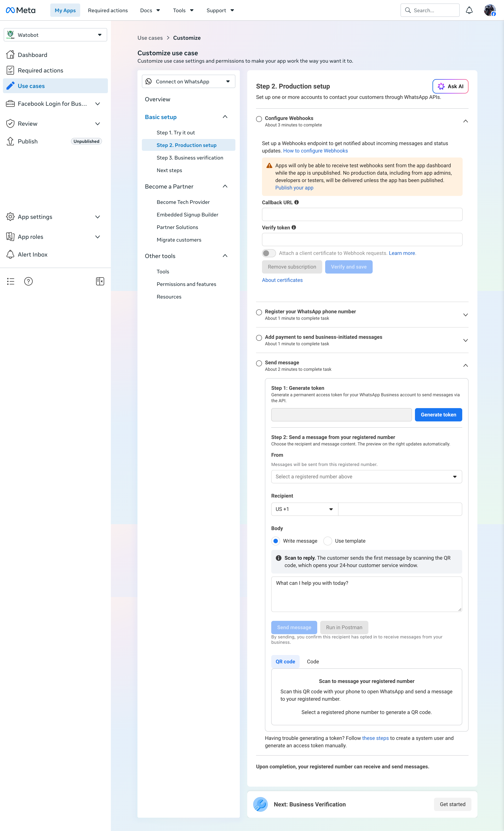Open the registered number From dropdown
Viewport: 504px width, 831px height.
pyautogui.click(x=367, y=476)
